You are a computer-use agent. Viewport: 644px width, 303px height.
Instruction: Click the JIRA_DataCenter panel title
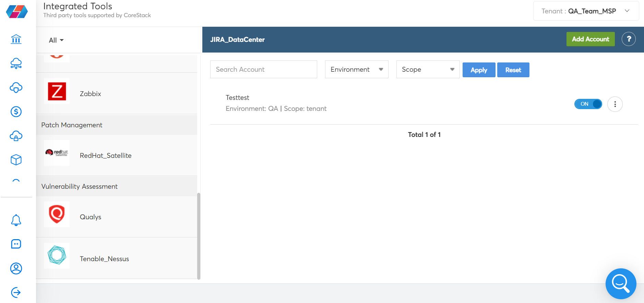click(237, 39)
